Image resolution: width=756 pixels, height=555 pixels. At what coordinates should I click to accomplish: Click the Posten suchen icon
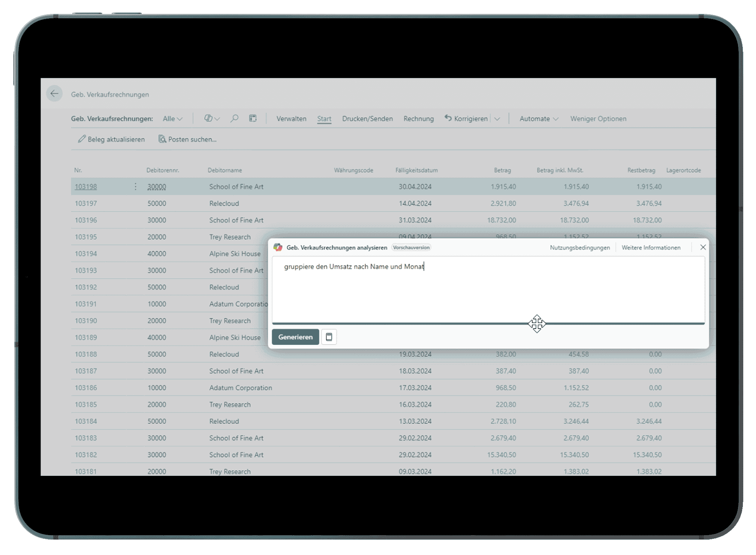pos(162,139)
